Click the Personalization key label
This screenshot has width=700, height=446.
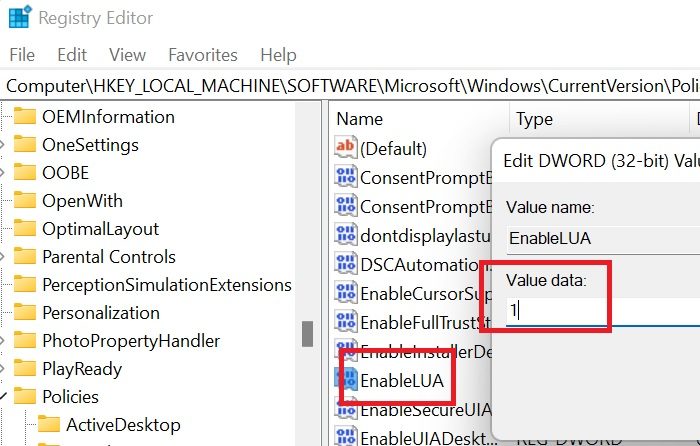101,313
